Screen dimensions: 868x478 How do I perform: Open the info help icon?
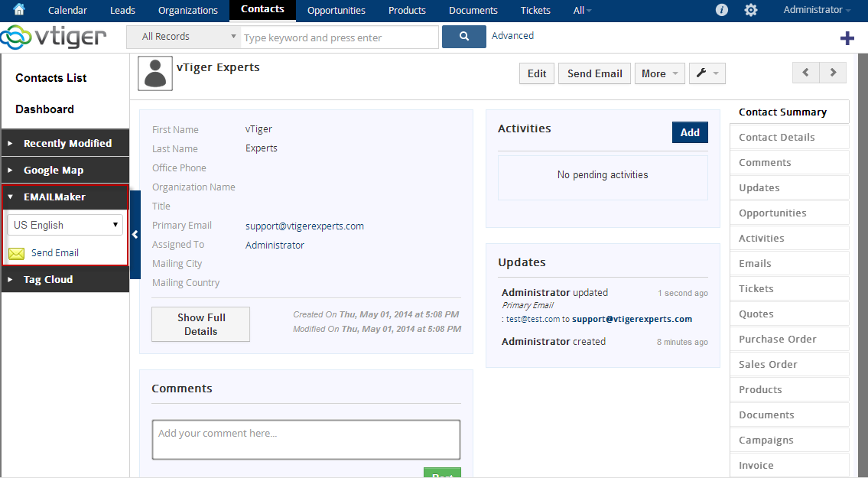pyautogui.click(x=721, y=10)
